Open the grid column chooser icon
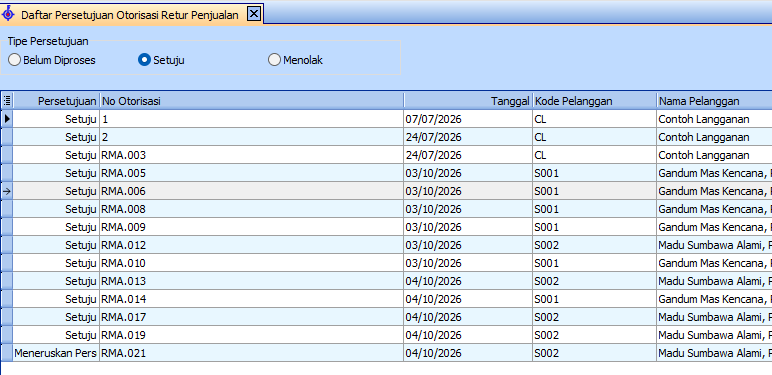 [7, 101]
